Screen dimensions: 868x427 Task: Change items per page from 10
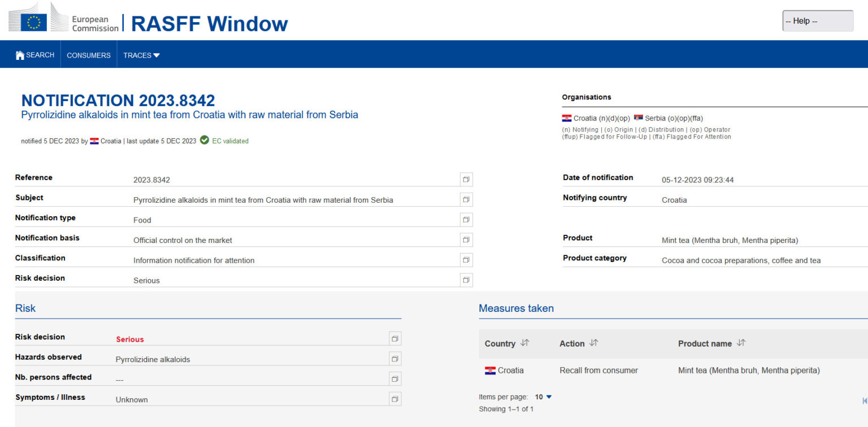[x=544, y=397]
